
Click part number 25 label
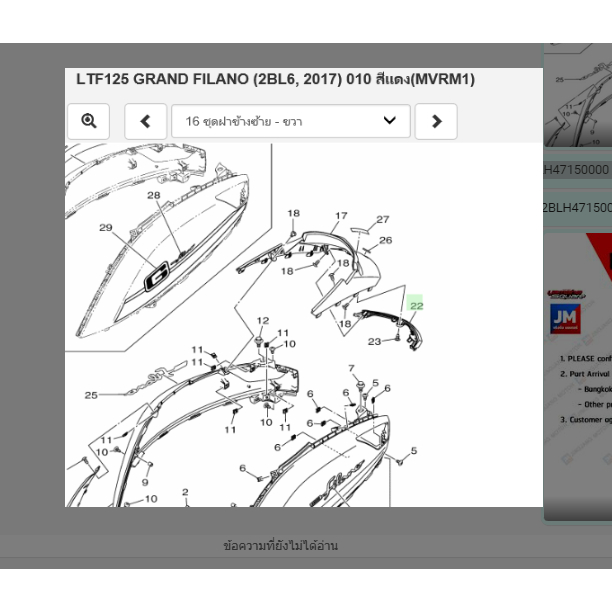coord(91,395)
